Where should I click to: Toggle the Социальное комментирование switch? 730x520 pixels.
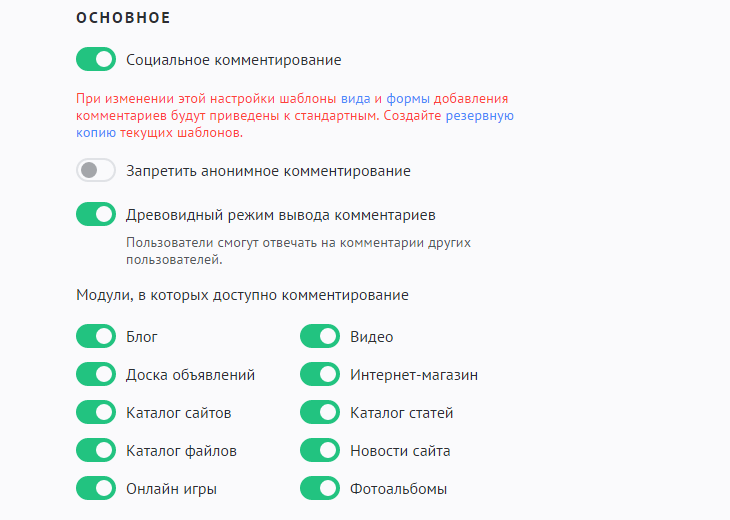coord(96,60)
